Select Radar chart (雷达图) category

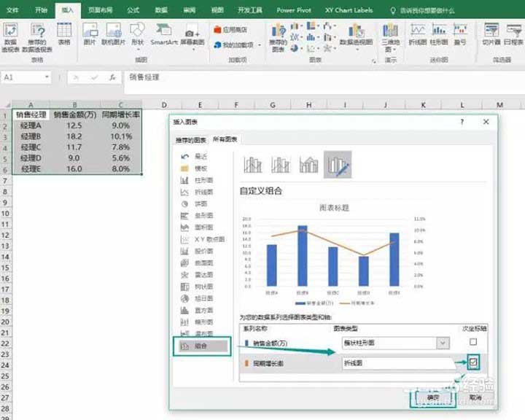click(197, 275)
